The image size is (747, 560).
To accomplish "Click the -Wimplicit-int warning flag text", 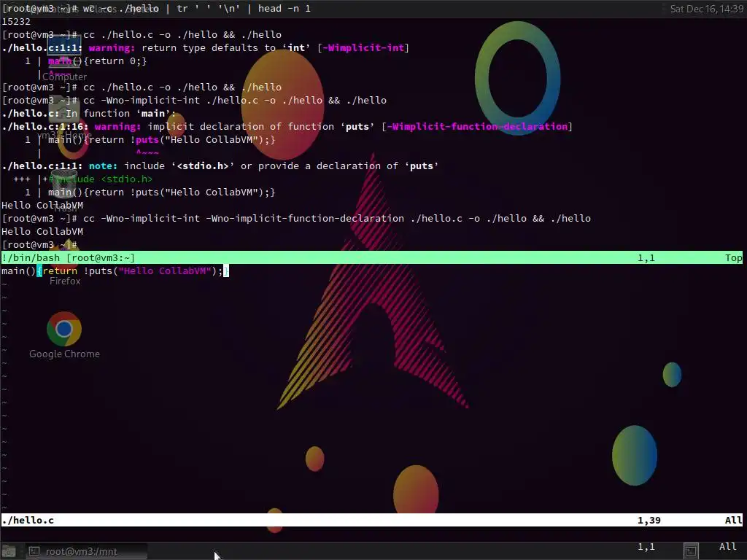I will coord(363,47).
